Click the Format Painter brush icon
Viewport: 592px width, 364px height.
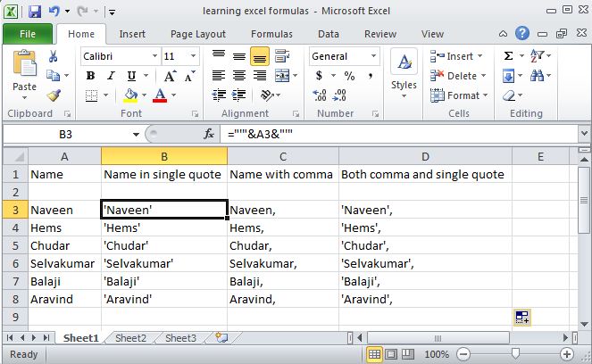click(53, 95)
